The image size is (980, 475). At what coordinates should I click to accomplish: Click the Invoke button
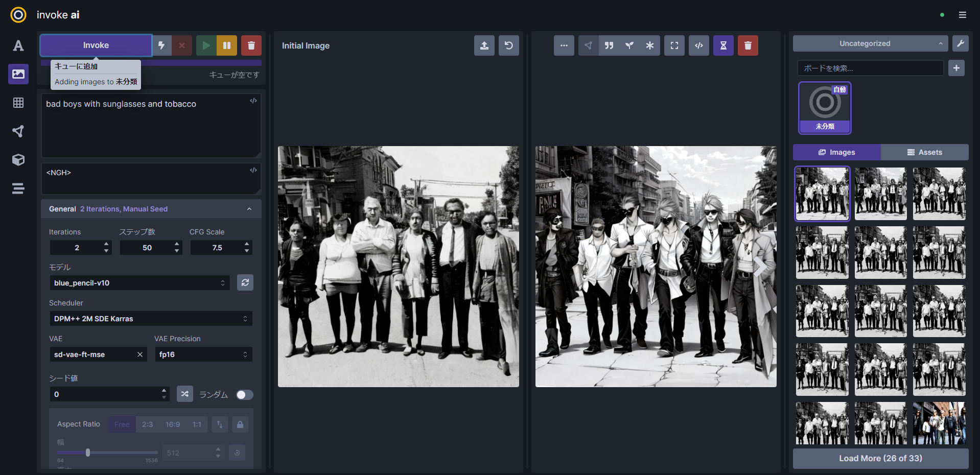click(x=96, y=45)
